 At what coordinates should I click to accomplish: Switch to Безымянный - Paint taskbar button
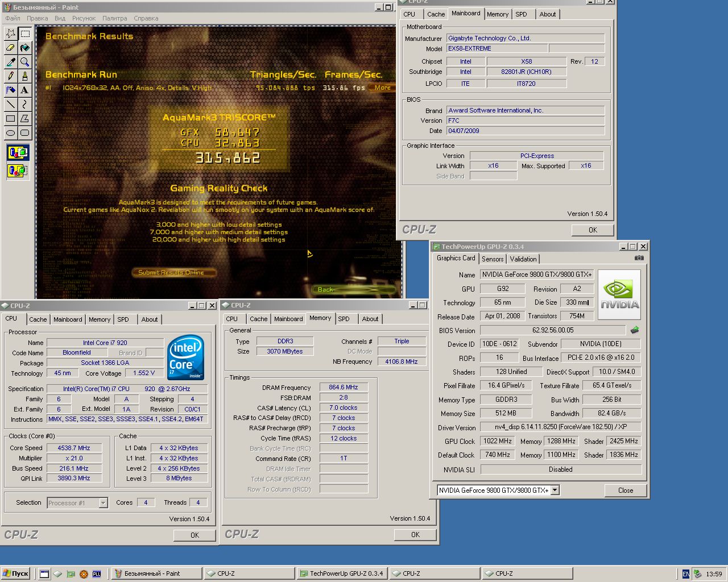click(156, 573)
